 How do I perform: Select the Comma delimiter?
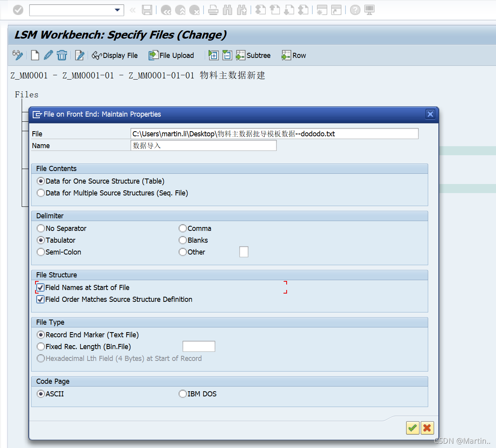tap(183, 229)
